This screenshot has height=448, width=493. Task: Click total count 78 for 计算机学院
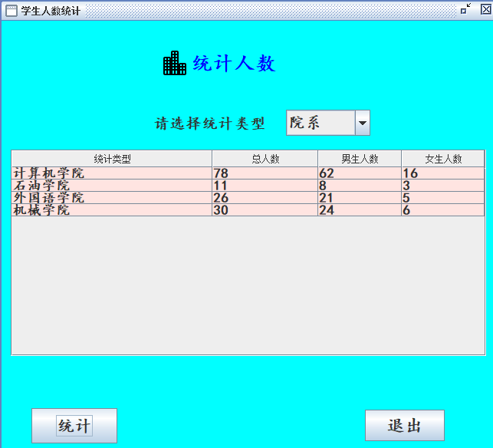point(265,173)
